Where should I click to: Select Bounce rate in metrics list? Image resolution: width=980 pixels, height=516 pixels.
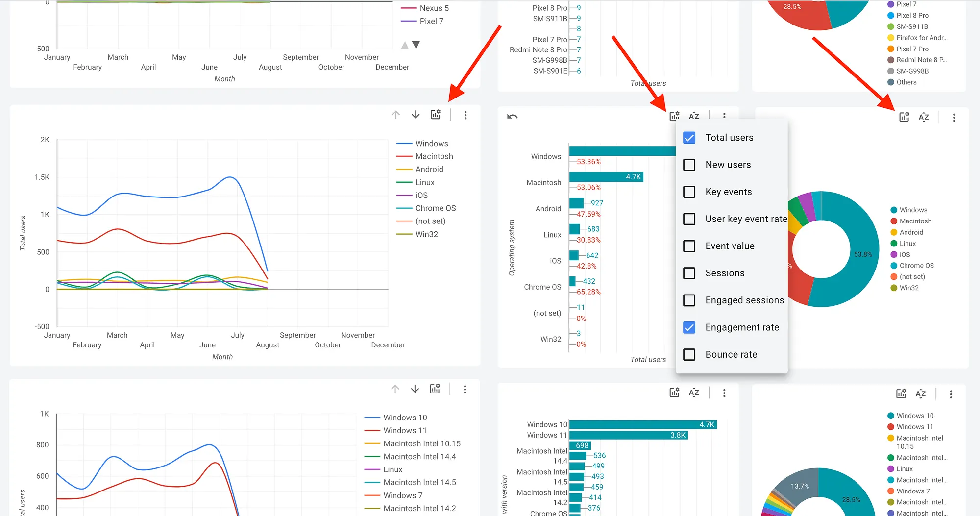click(689, 354)
